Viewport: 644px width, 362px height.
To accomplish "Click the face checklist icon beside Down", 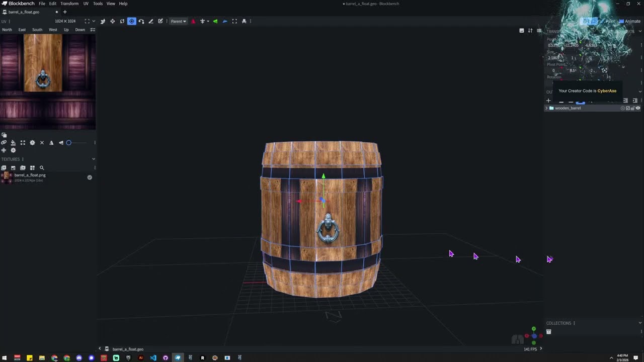I will [x=93, y=30].
